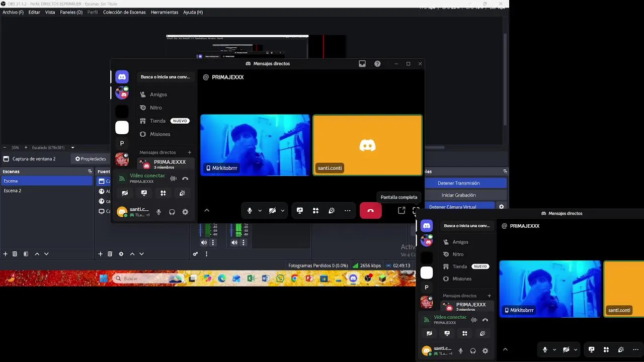Open soundboard icon in corner Discord window sidebar
The height and width of the screenshot is (362, 644).
tap(482, 333)
